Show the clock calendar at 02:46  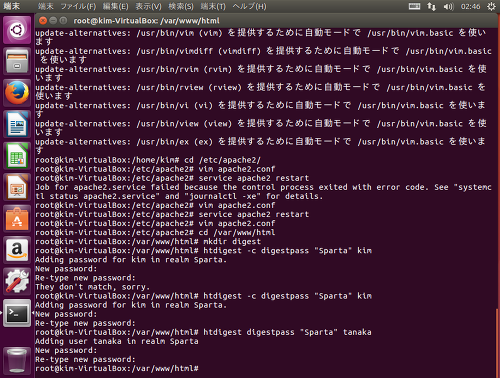coord(470,6)
